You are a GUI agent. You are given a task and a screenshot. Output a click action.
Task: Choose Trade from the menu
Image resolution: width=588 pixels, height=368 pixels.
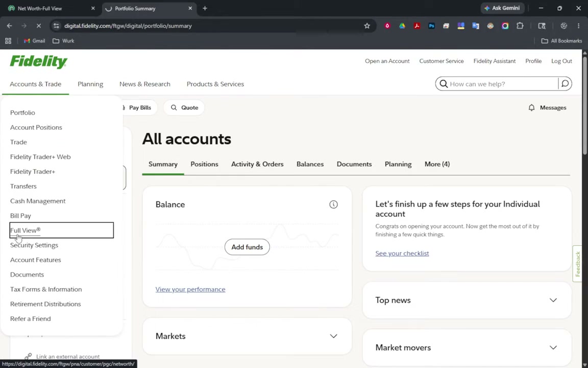pos(18,142)
